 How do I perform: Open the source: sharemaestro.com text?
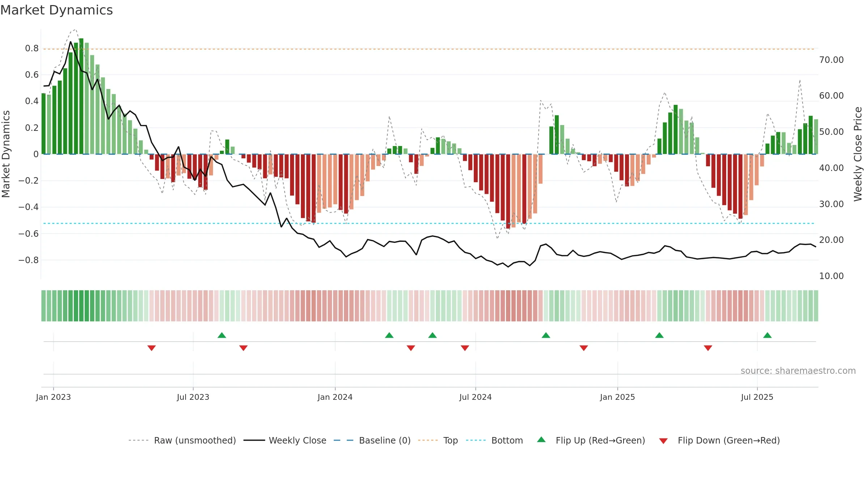point(798,371)
